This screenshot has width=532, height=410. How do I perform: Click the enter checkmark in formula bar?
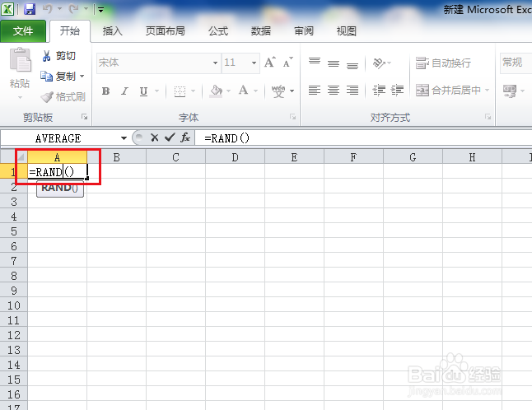pyautogui.click(x=170, y=137)
